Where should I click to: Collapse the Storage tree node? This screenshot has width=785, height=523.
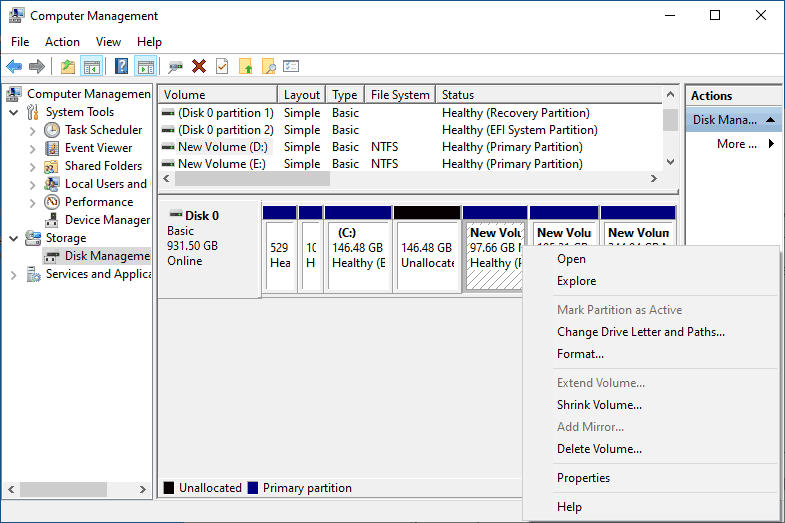(x=14, y=239)
